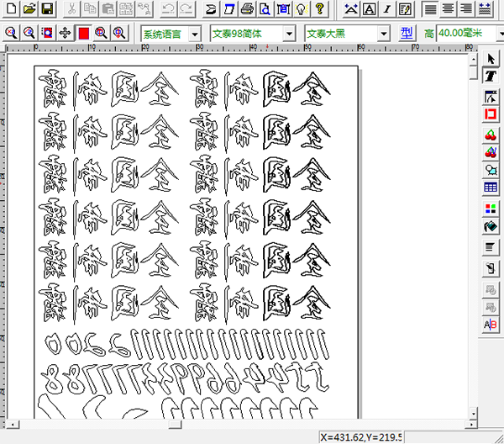The image size is (504, 444).
Task: Open help with the question mark icon
Action: (x=320, y=9)
